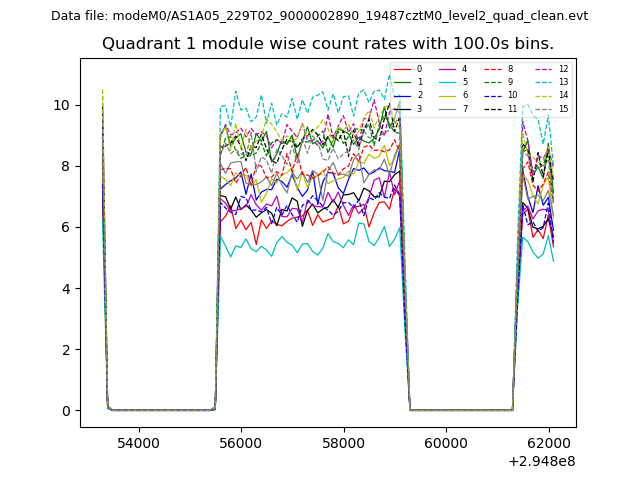Viewport: 640px width, 480px height.
Task: Click the 10 y-axis tick label
Action: coord(62,105)
